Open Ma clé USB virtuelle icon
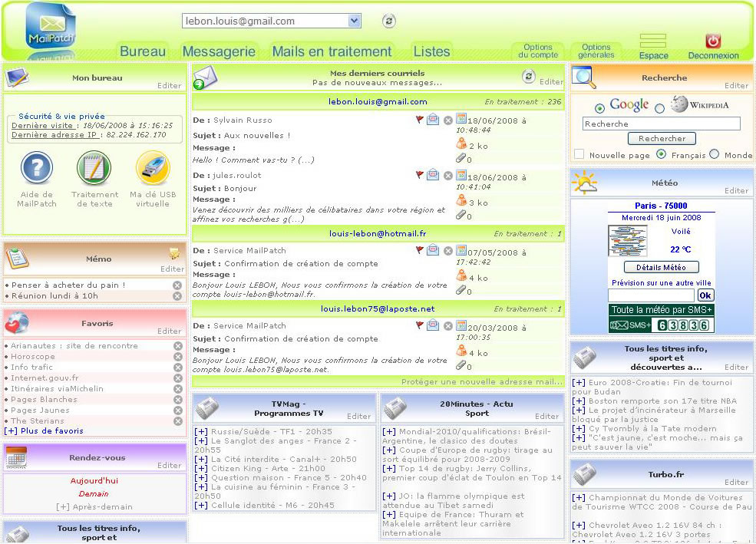756x544 pixels. (152, 167)
